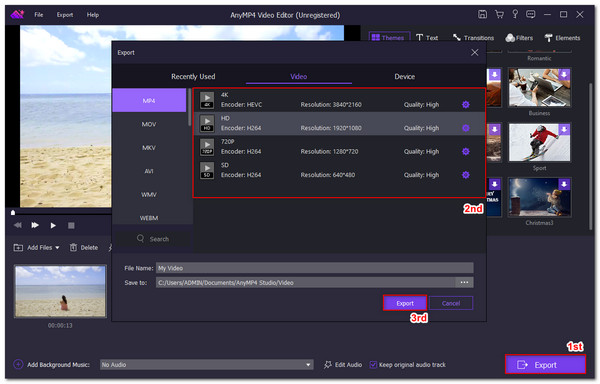This screenshot has width=600, height=384.
Task: Open the Help menu
Action: [x=93, y=15]
